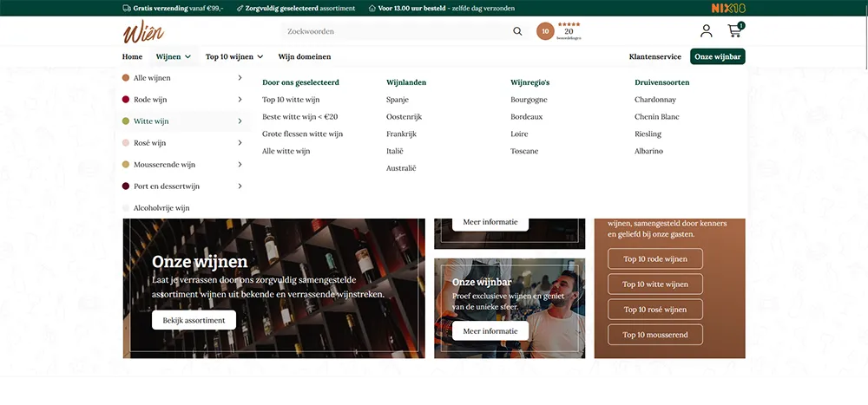
Task: Click the Top 10 witte wijnen button
Action: (x=654, y=284)
